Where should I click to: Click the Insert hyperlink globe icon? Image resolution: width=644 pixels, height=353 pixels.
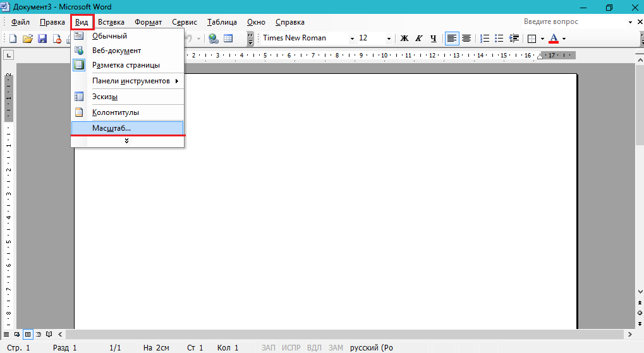tap(214, 39)
